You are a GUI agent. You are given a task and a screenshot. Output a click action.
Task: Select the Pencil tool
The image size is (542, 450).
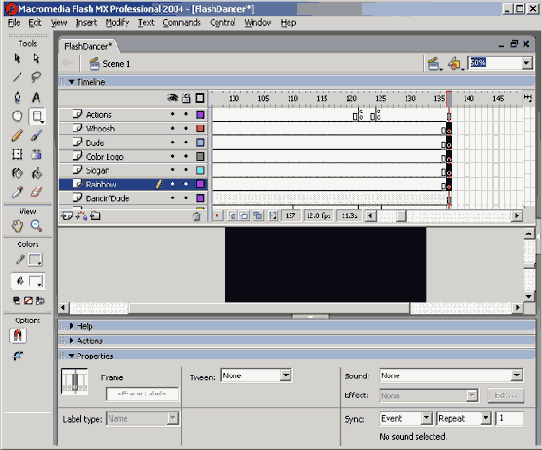[17, 135]
